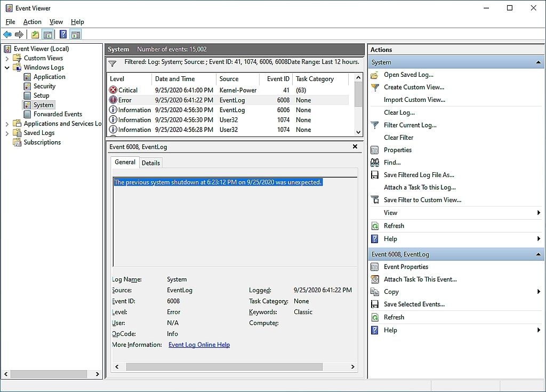
Task: Click the Save Filtered Log File As disk icon
Action: pos(375,175)
